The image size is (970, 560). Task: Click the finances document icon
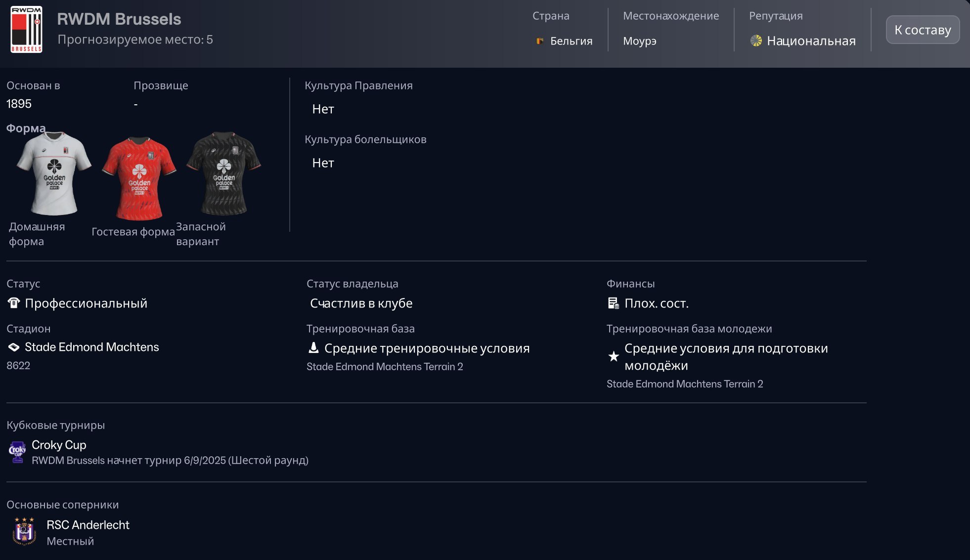(613, 303)
